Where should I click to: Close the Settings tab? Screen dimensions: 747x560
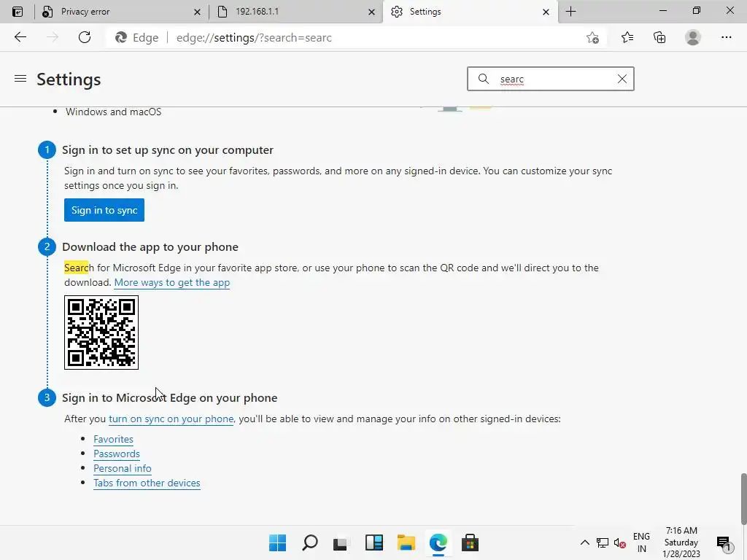click(x=546, y=12)
